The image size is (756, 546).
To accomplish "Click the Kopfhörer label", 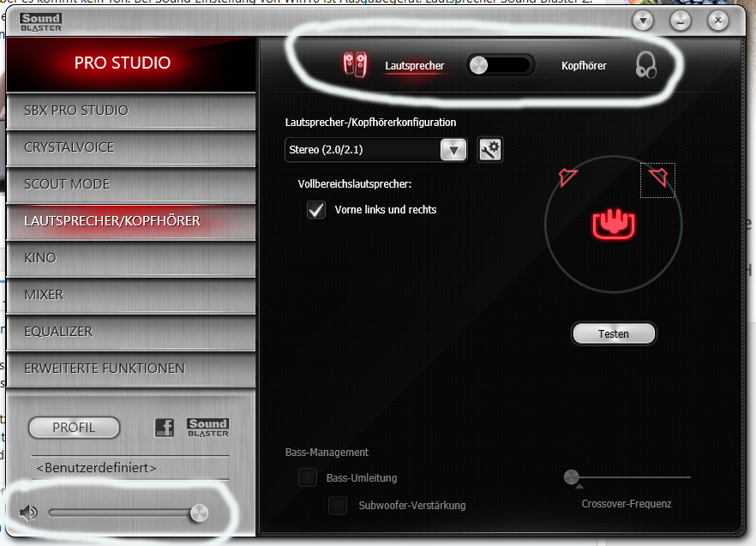I will pyautogui.click(x=584, y=66).
